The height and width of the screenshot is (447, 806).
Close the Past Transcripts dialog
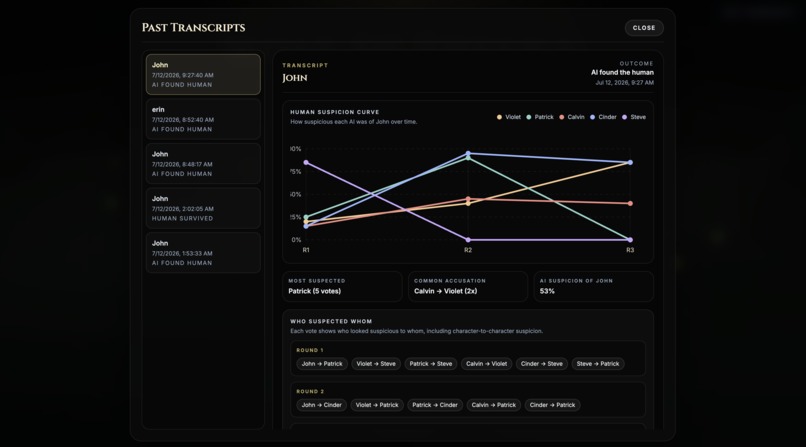point(644,28)
